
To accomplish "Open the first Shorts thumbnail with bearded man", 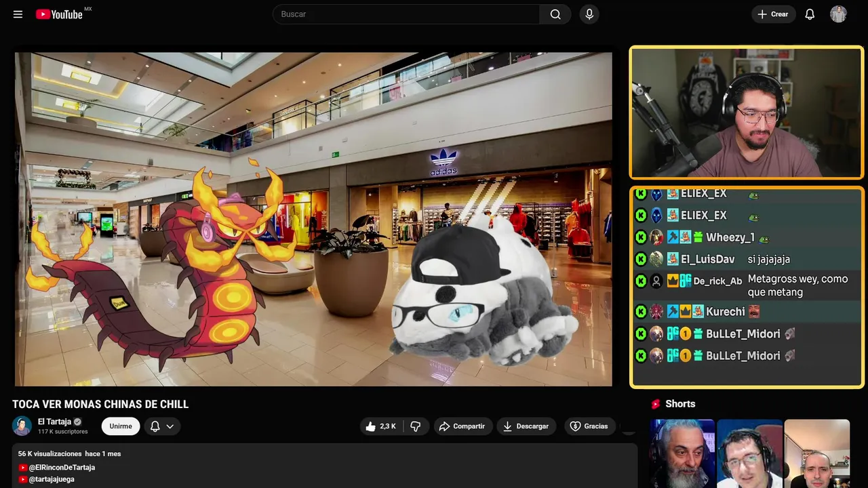I will point(682,453).
